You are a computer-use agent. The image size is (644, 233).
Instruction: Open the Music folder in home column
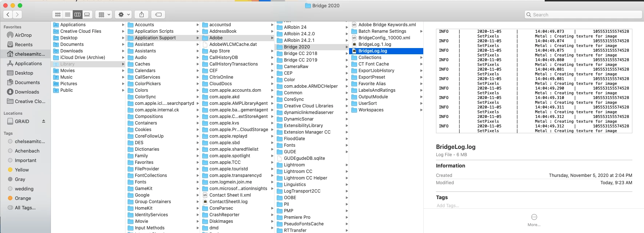click(x=89, y=77)
